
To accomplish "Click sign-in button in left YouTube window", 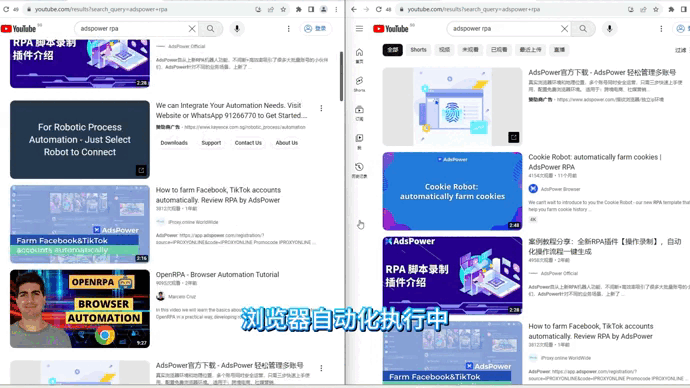I will click(316, 29).
